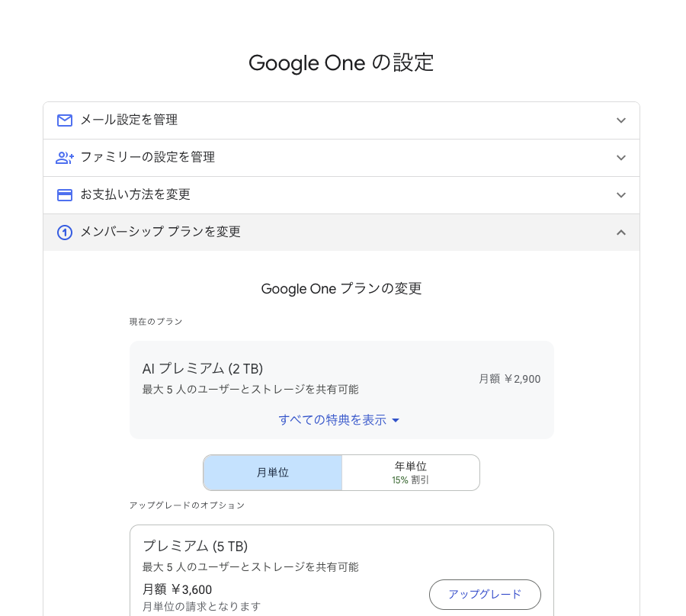Expand the メール設定を管理 chevron

(621, 120)
